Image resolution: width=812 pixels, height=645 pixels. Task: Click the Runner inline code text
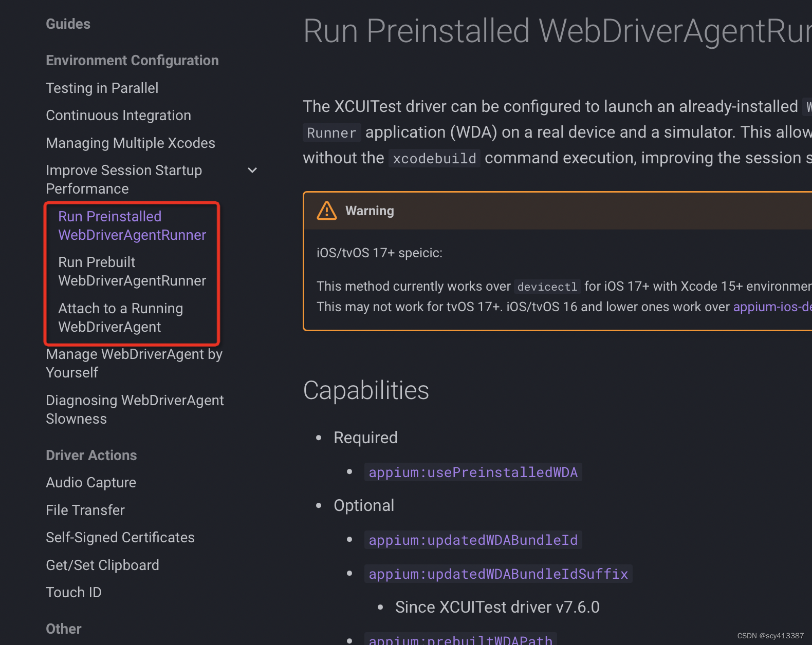(x=331, y=132)
